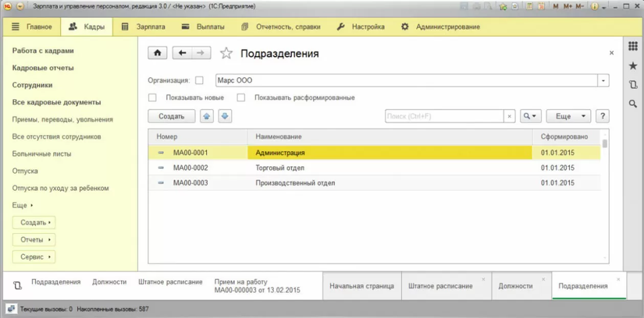Open the Зарплата menu section
Viewport: 644px width, 318px height.
[144, 27]
